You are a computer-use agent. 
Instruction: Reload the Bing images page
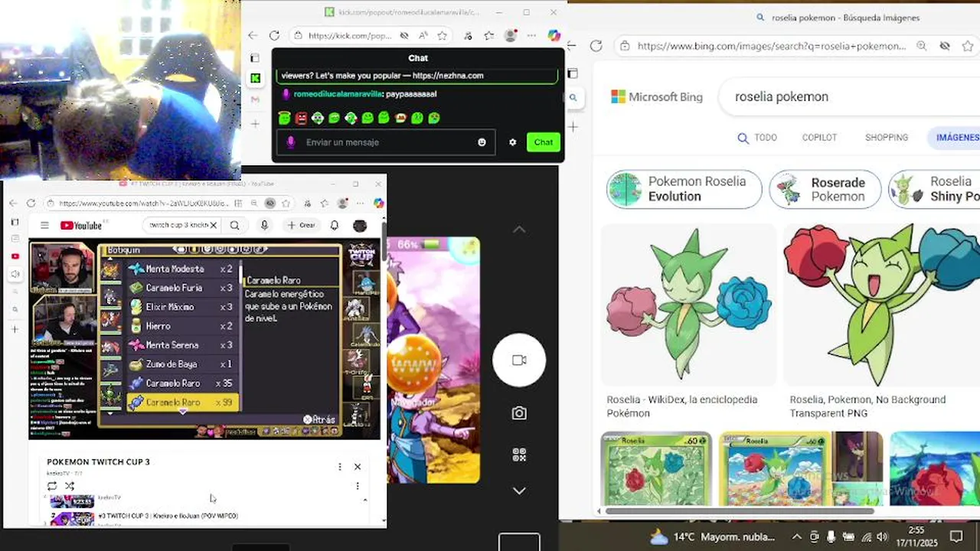tap(596, 46)
